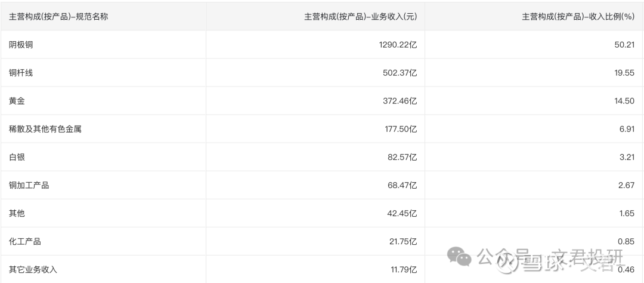Click the 化工产品 product name cell
Image resolution: width=644 pixels, height=283 pixels.
(x=25, y=241)
